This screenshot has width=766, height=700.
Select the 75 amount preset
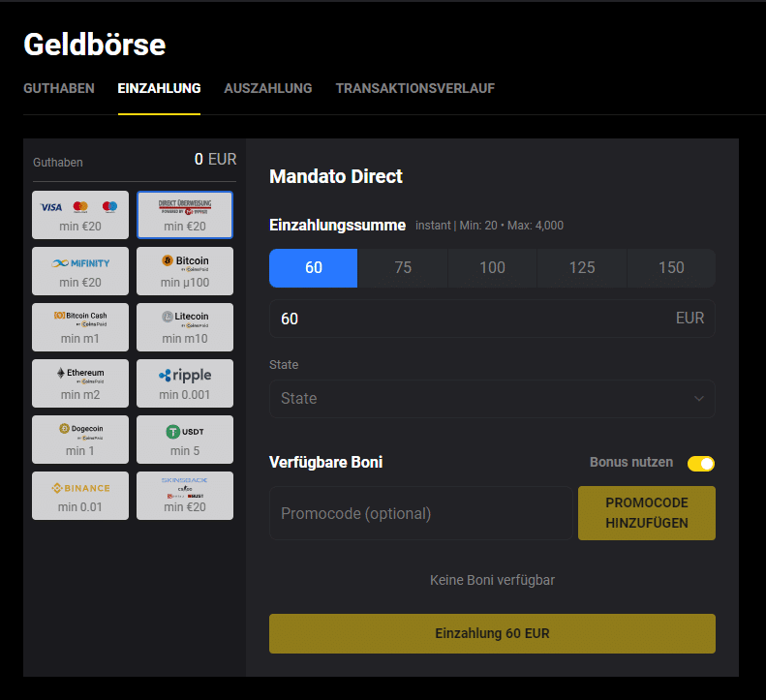click(x=403, y=267)
